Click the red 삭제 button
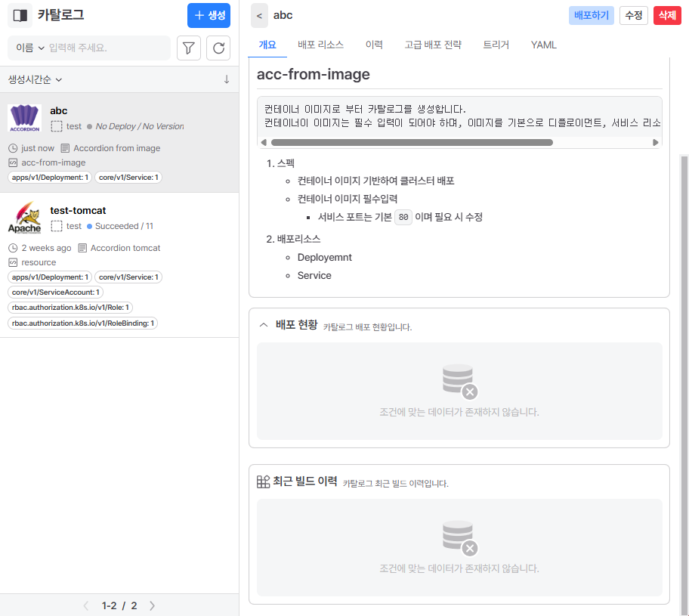Viewport: 689px width, 616px height. pyautogui.click(x=667, y=15)
